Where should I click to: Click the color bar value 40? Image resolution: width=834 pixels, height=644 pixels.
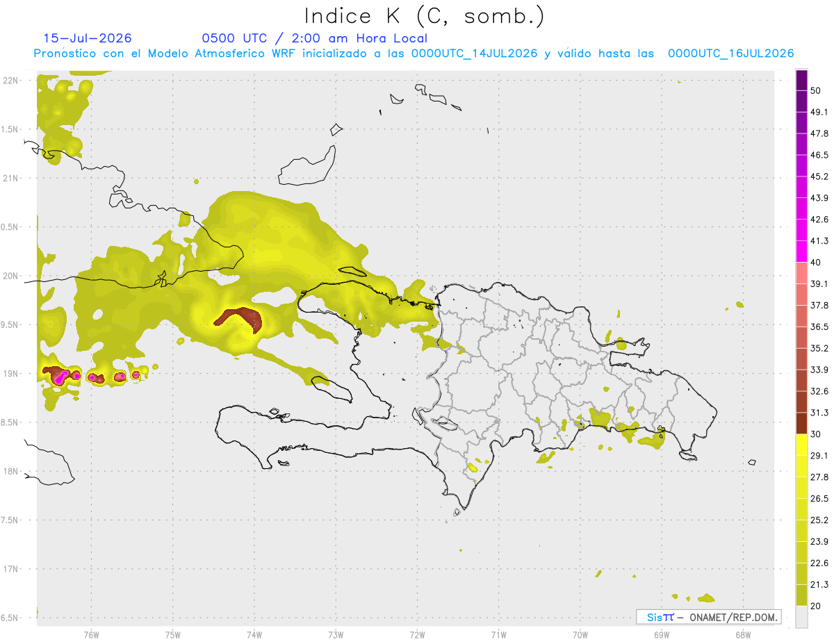pyautogui.click(x=815, y=263)
